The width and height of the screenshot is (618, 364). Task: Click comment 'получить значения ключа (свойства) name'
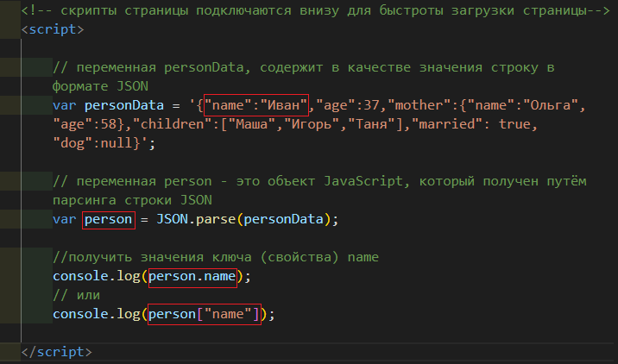216,257
